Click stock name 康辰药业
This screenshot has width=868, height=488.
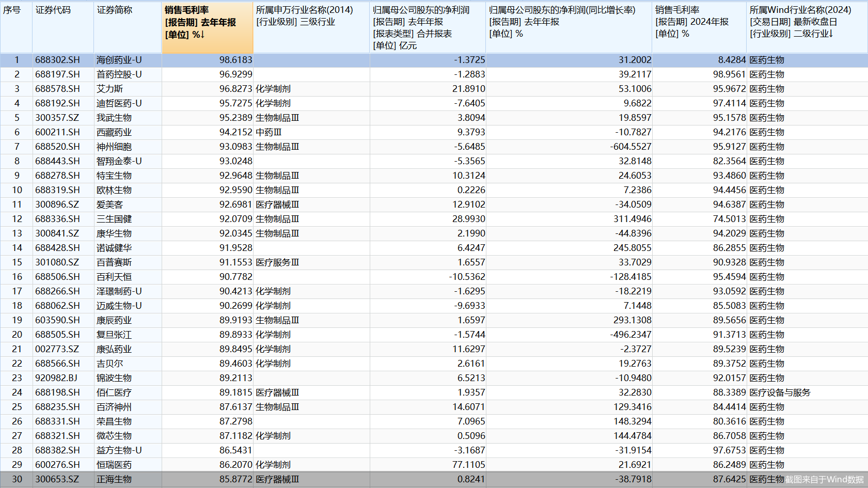(114, 320)
